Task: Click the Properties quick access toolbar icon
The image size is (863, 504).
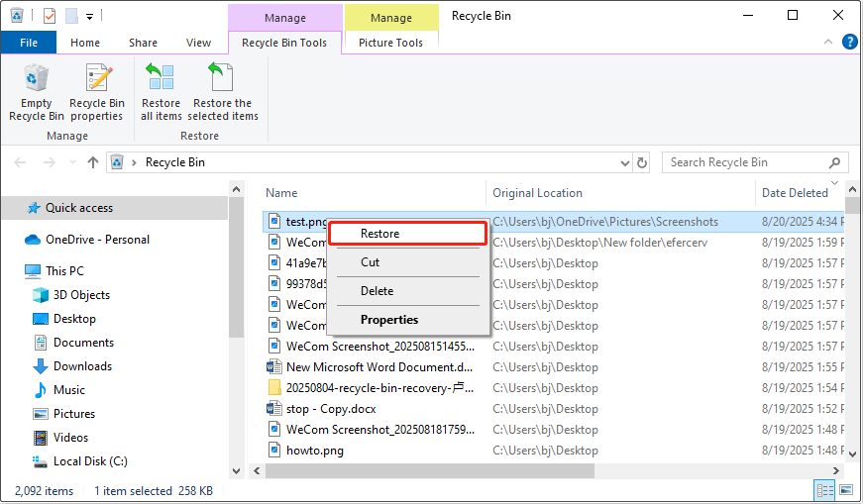Action: pyautogui.click(x=50, y=16)
